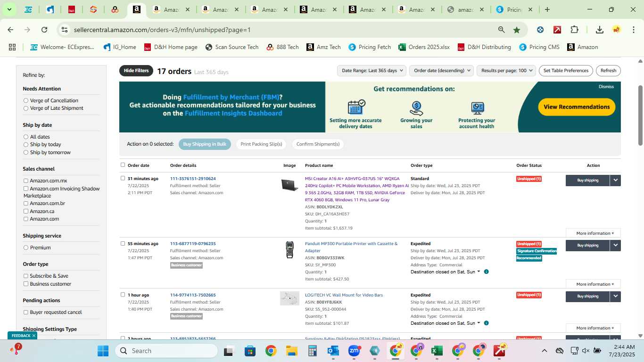Check the Business customer order type

26,284
